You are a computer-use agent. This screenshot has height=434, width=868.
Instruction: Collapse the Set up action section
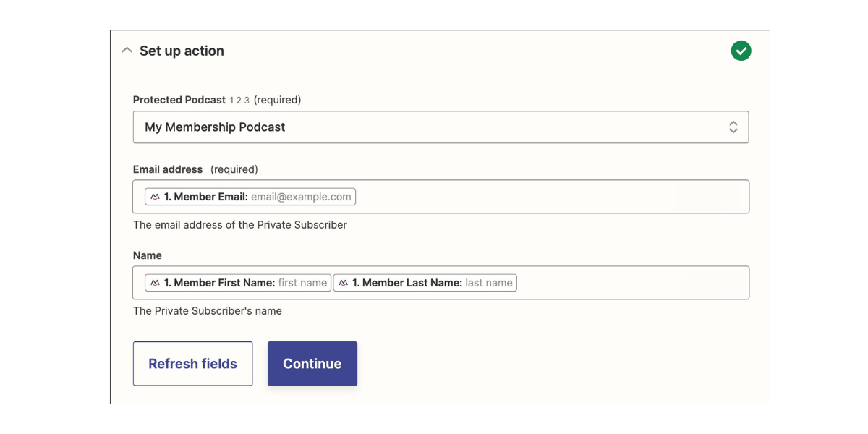tap(127, 51)
